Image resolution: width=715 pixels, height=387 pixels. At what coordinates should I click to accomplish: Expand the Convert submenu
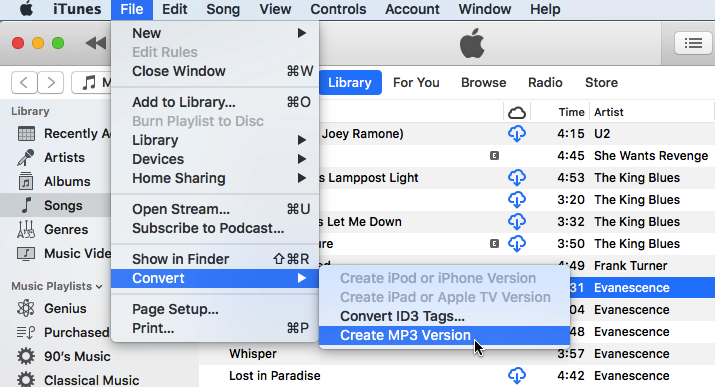pyautogui.click(x=215, y=278)
